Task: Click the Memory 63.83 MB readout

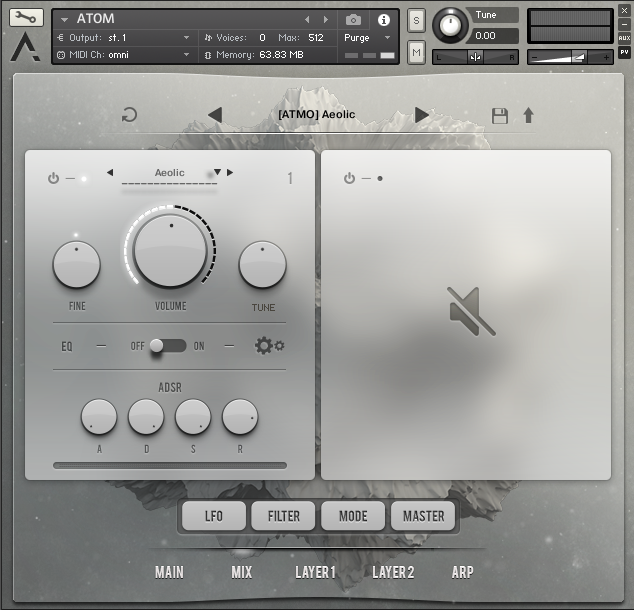Action: 281,55
